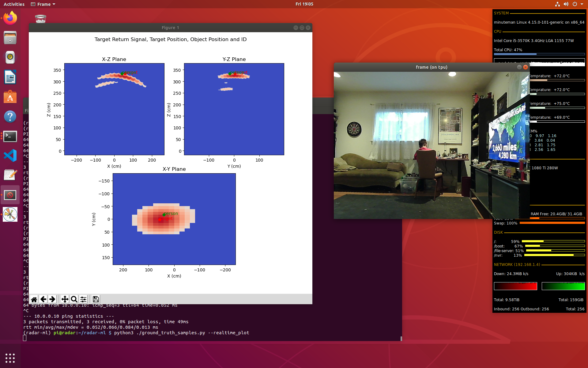
Task: Open the volume indicator in top bar
Action: [x=566, y=4]
